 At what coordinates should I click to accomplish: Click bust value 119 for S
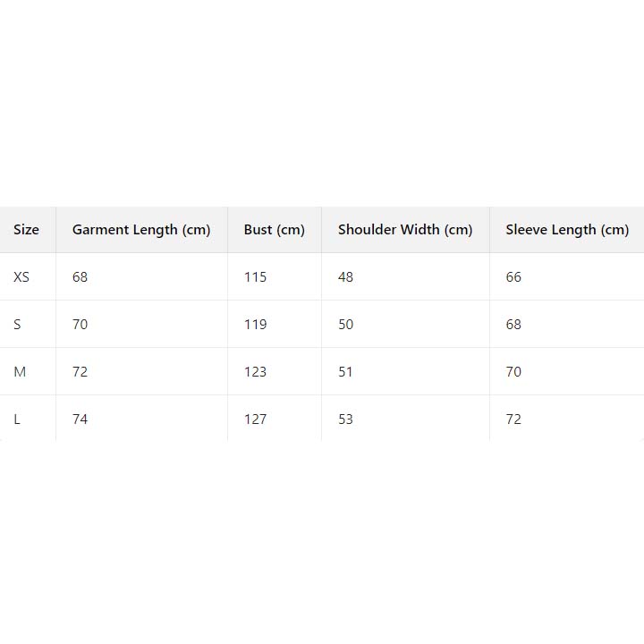click(255, 325)
